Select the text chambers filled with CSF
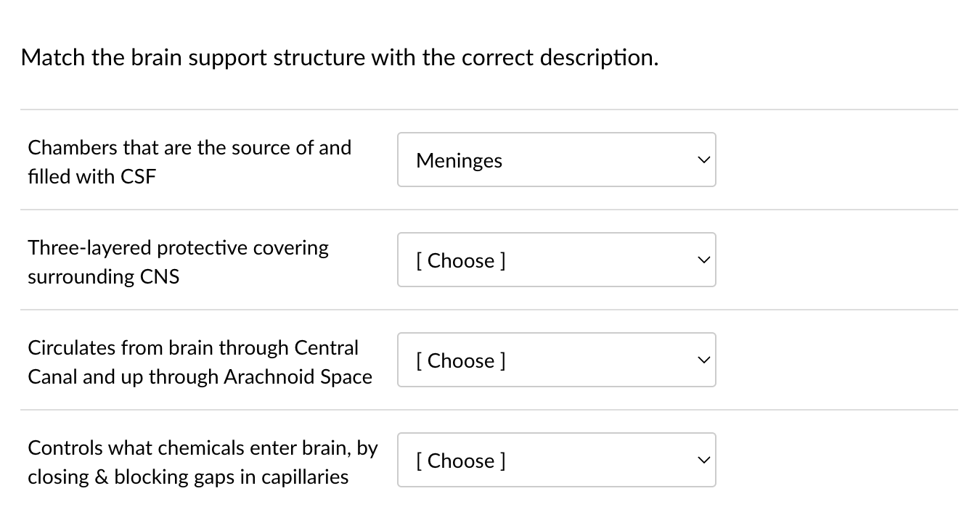Image resolution: width=980 pixels, height=528 pixels. pos(189,161)
